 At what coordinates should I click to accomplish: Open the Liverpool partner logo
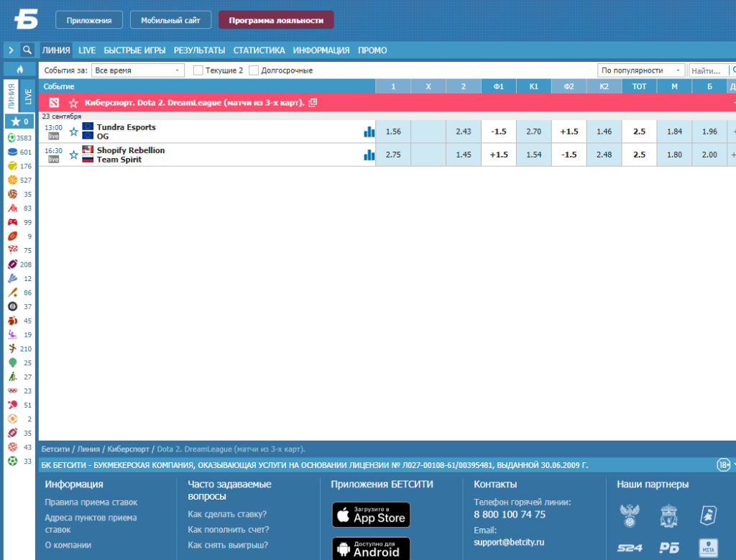(669, 516)
